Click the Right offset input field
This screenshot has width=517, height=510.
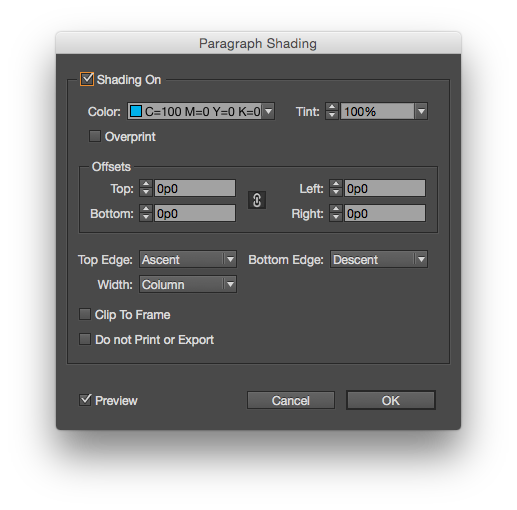[x=385, y=213]
